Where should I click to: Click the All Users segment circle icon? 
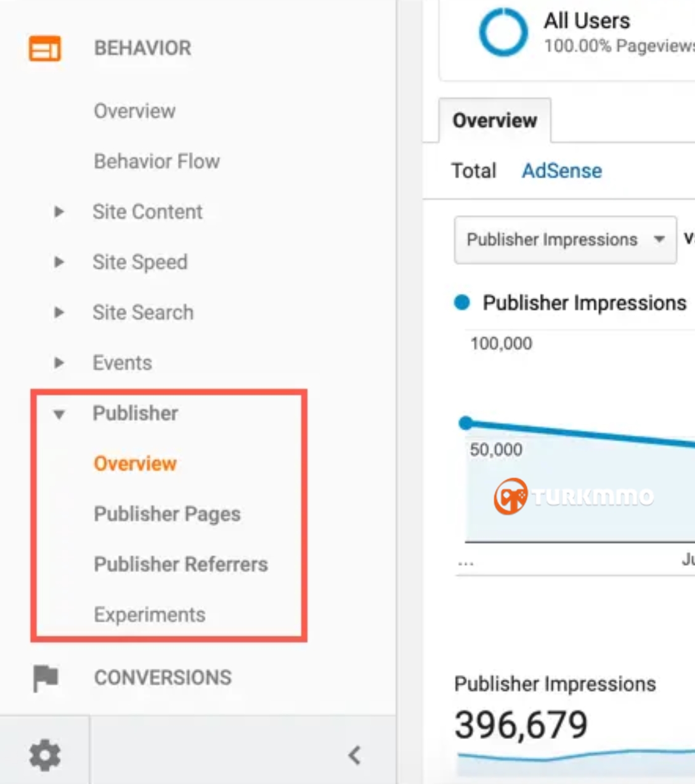click(x=503, y=33)
